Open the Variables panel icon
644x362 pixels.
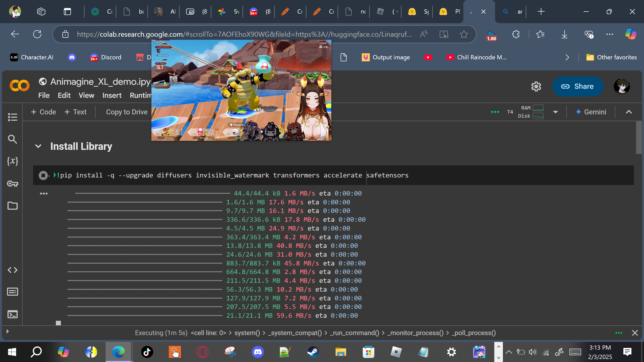click(12, 161)
